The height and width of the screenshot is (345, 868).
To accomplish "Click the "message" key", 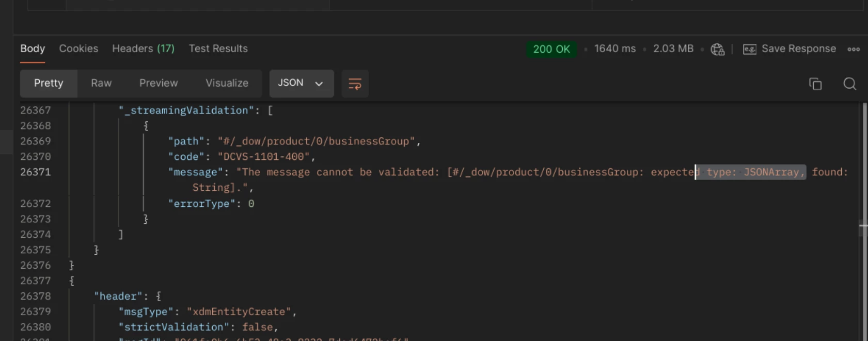I will pyautogui.click(x=196, y=172).
